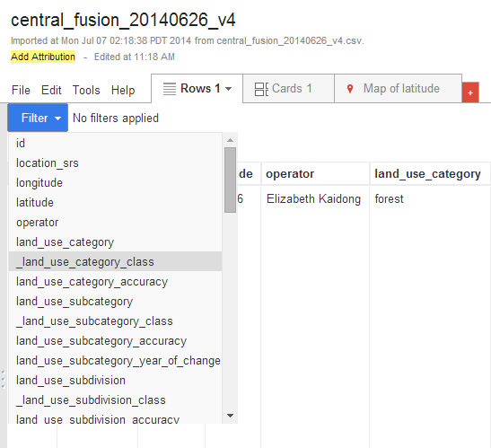Screen dimensions: 491x448
Task: Click the Add Attribution link
Action: coord(43,57)
